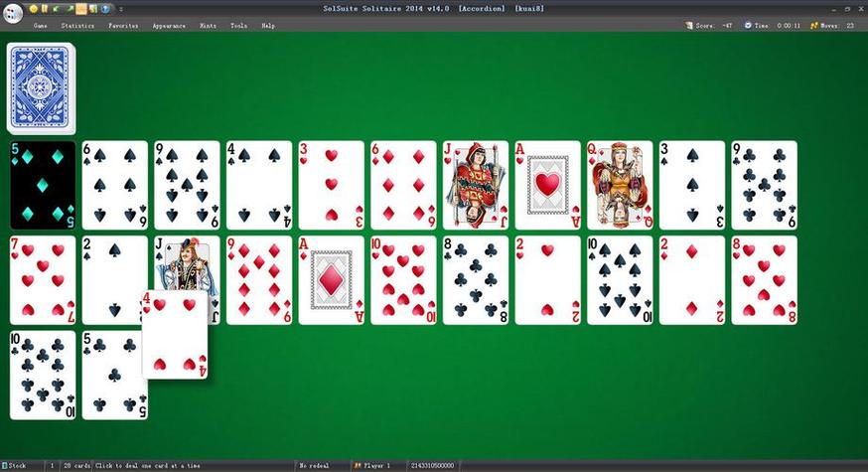Select the highlighted 5 of diamonds card
The width and height of the screenshot is (868, 472).
(43, 185)
